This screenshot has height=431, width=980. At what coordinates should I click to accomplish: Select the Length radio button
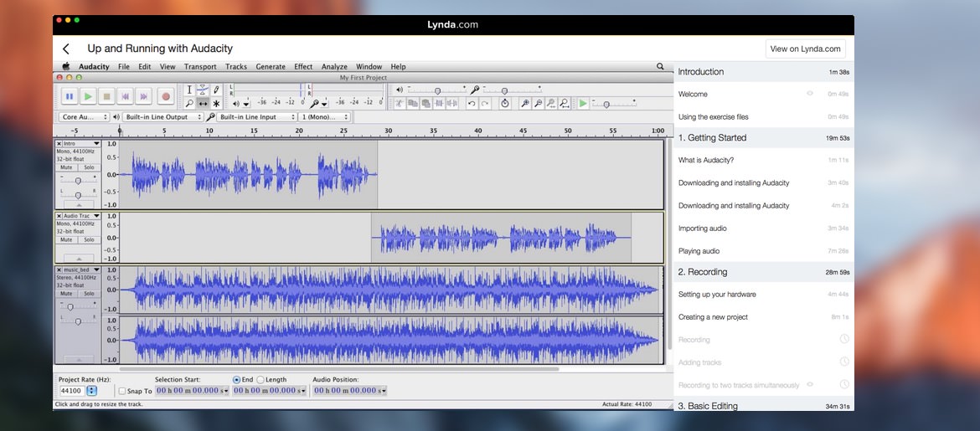(260, 380)
